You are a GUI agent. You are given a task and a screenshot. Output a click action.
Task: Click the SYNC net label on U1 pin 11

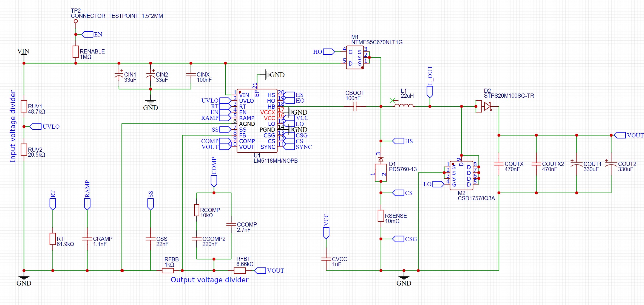point(298,147)
